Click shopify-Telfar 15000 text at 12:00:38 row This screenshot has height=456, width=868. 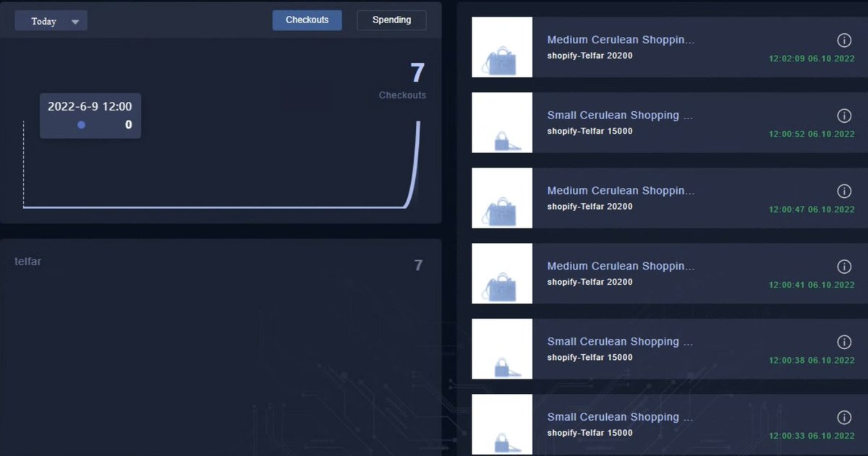coord(590,358)
